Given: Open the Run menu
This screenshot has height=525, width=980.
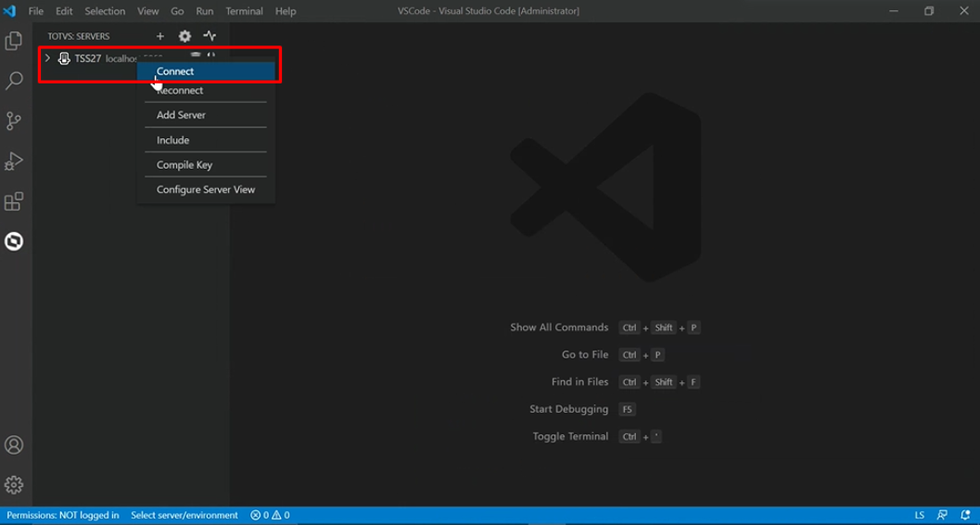Looking at the screenshot, I should point(205,11).
